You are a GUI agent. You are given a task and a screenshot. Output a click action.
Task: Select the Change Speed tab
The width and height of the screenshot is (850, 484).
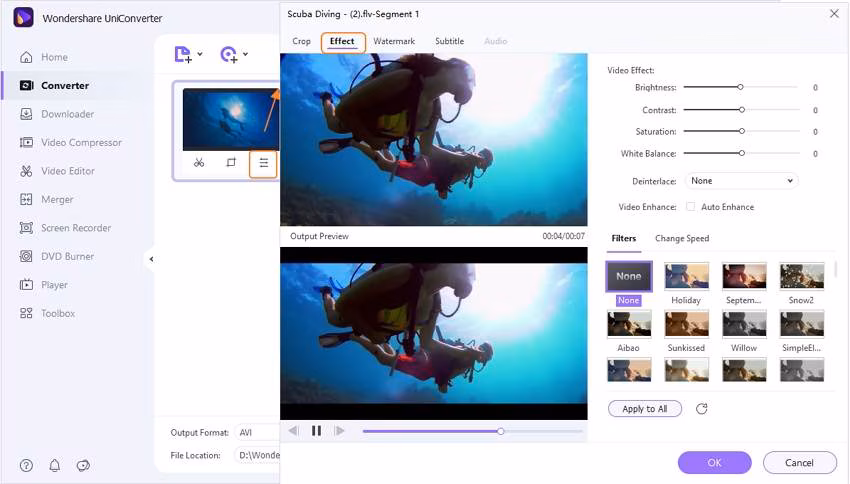[x=682, y=238]
